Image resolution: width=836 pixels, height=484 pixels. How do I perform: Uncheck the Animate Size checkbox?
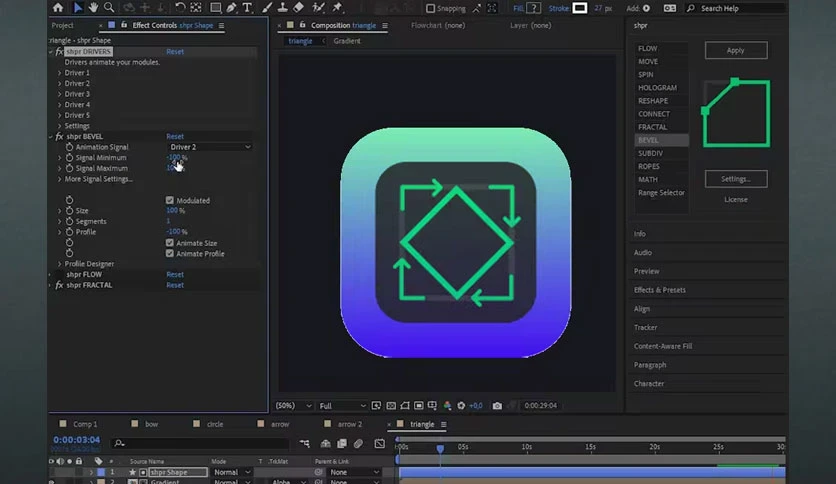170,243
